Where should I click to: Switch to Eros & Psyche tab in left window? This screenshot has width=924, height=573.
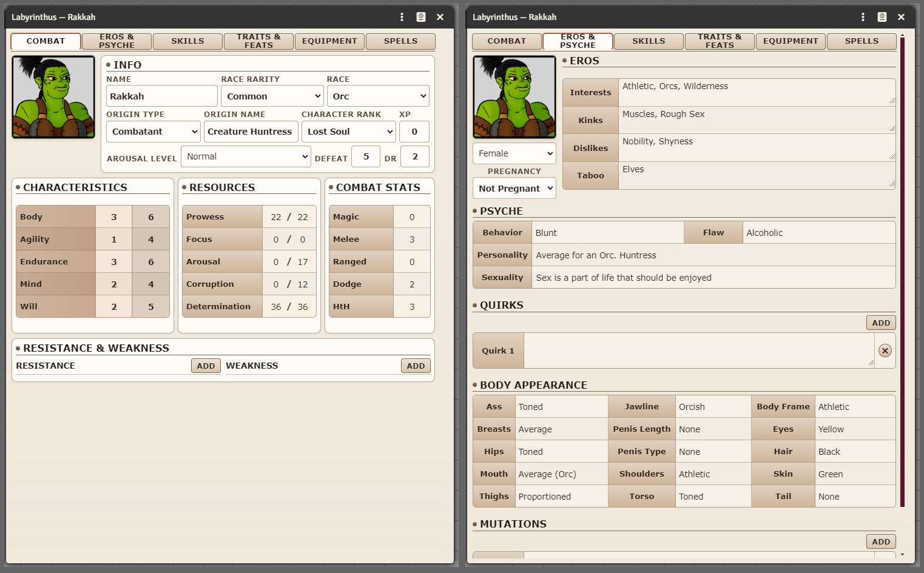(116, 41)
